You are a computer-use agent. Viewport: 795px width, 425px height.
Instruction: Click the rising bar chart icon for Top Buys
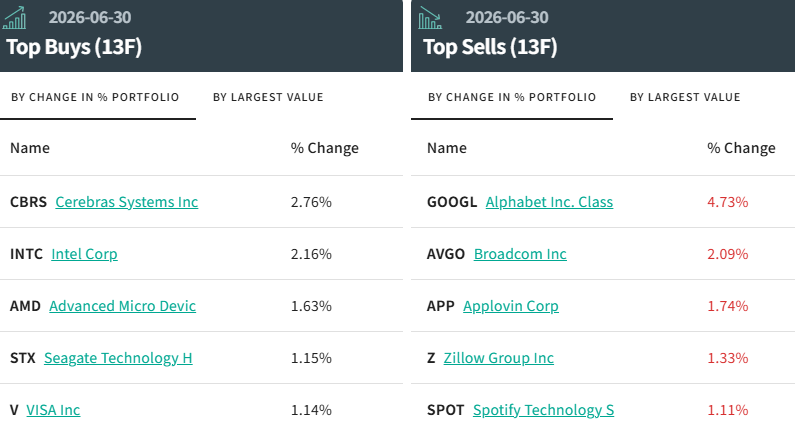click(15, 18)
